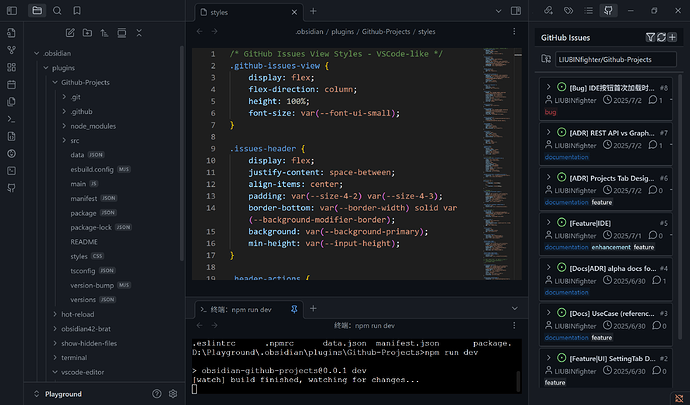The width and height of the screenshot is (690, 405).
Task: Switch to the Files sidebar tab
Action: click(37, 11)
